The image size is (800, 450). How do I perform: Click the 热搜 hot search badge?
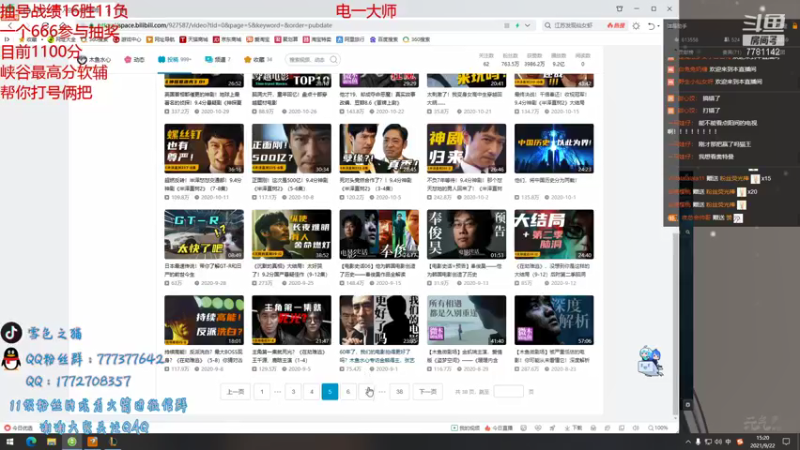[x=616, y=26]
